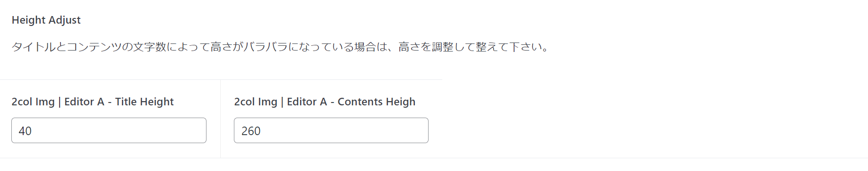Click 'Editor A' in the Contents Heigh label
Image resolution: width=868 pixels, height=171 pixels.
[x=307, y=102]
